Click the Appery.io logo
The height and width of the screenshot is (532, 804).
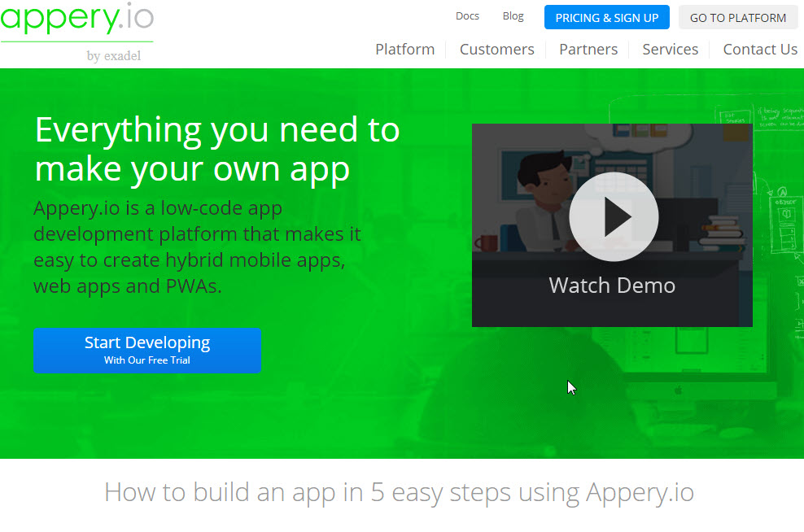coord(76,20)
